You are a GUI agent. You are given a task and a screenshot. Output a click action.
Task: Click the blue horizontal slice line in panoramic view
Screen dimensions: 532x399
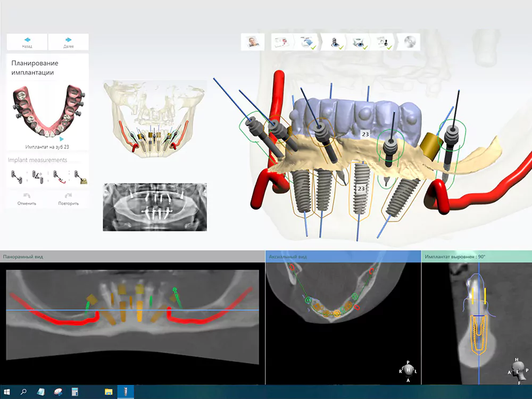point(132,310)
